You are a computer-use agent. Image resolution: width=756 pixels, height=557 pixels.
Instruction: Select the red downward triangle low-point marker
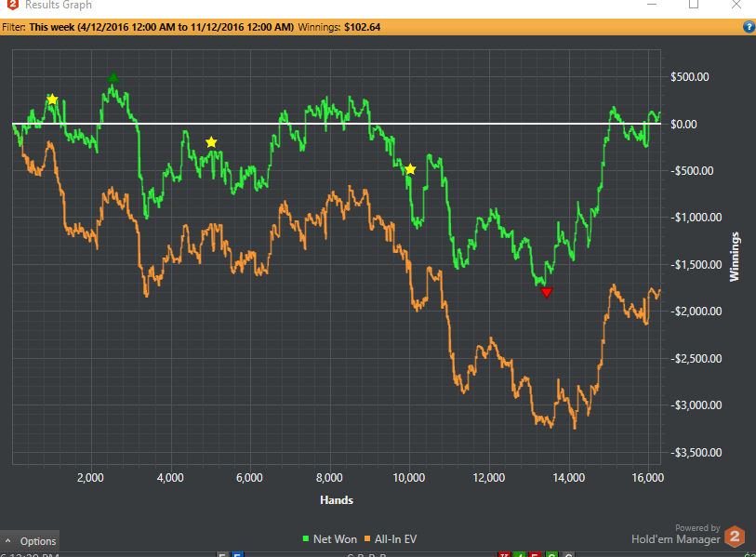pos(546,292)
